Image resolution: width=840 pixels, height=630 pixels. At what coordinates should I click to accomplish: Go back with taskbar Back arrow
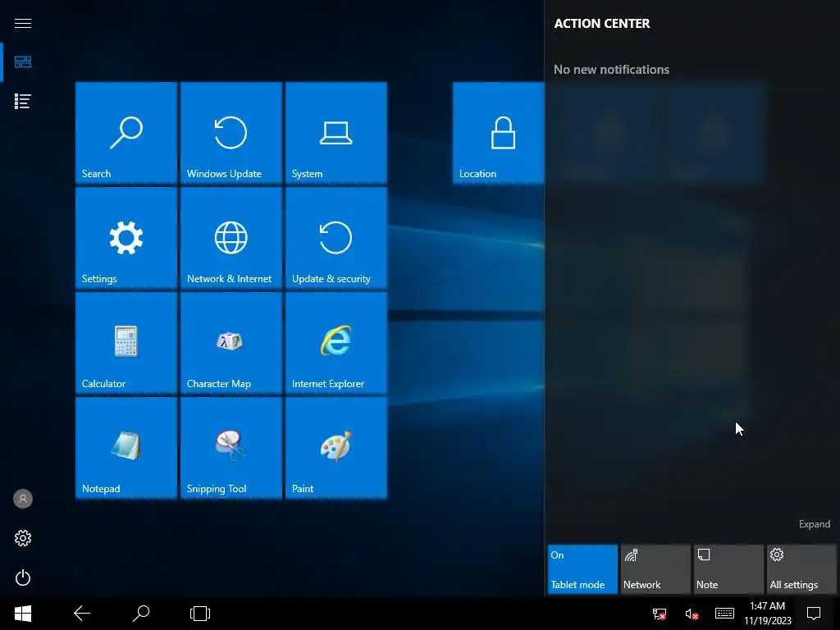(x=82, y=614)
